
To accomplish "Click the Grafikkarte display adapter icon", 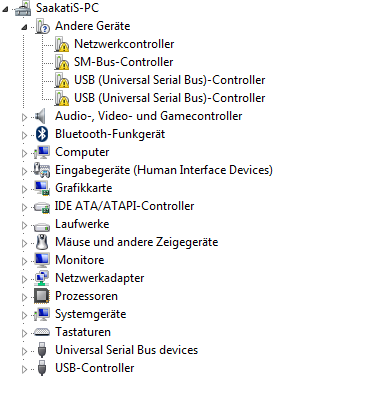I will coord(42,188).
